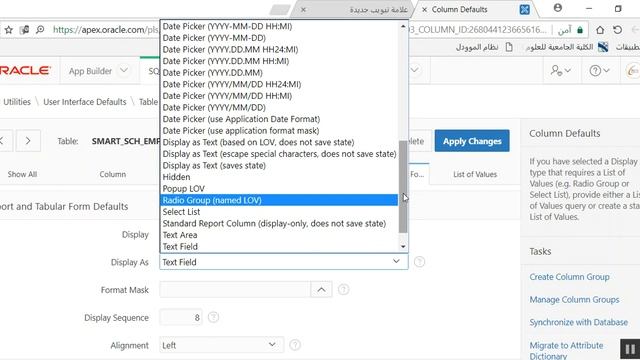Click Apply Changes button
Screen dimensions: 640x360
click(472, 141)
